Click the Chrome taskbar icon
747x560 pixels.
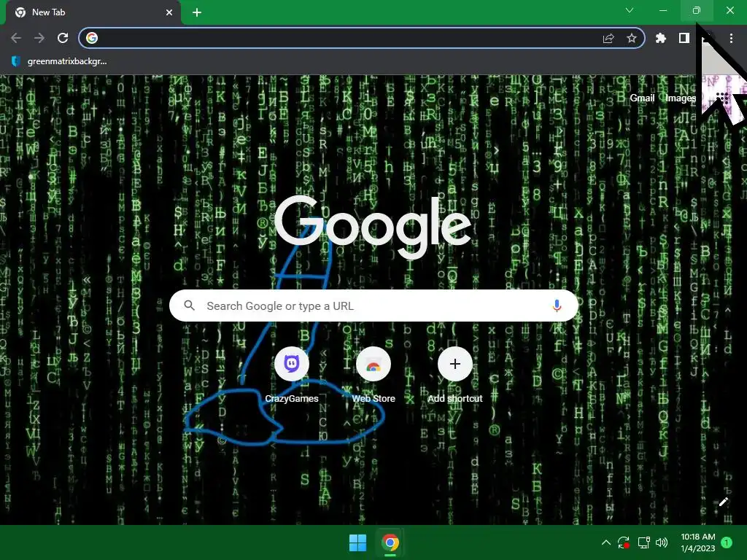click(x=390, y=542)
